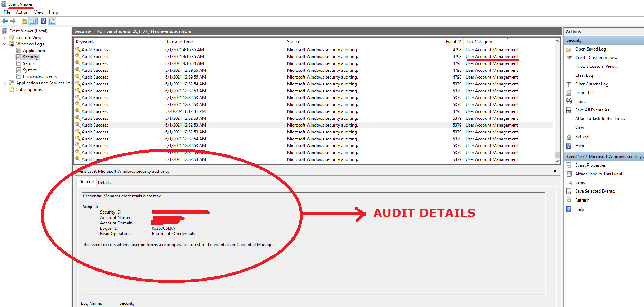This screenshot has width=644, height=307.
Task: Click Attach a Task To this Log
Action: pyautogui.click(x=600, y=119)
